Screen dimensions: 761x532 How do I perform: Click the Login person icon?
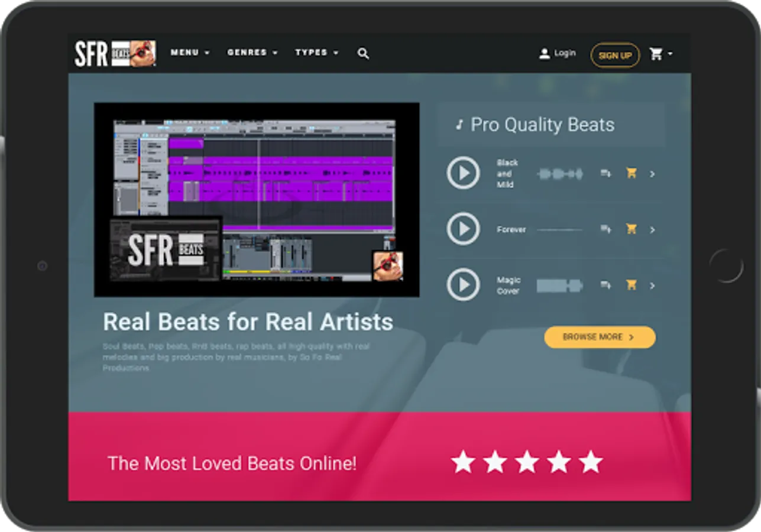coord(544,54)
